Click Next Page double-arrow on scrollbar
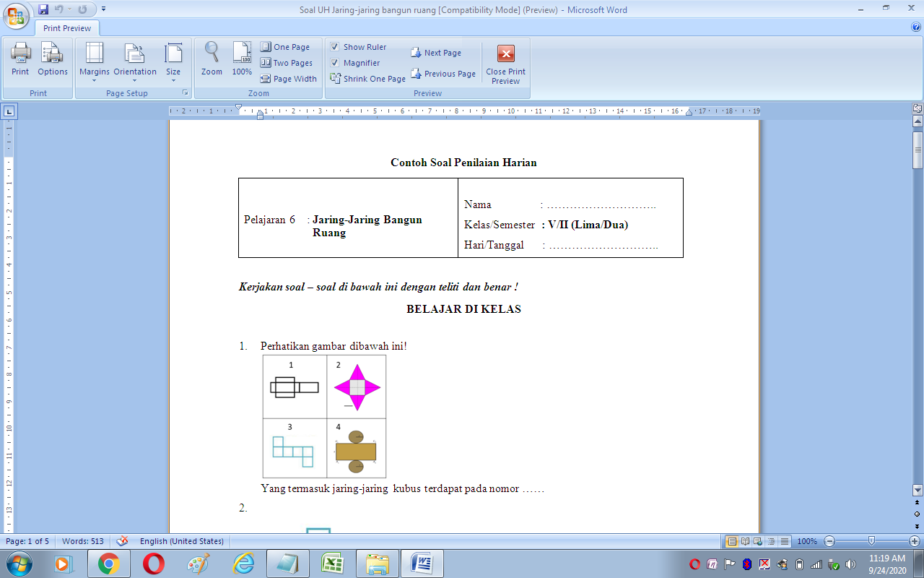This screenshot has height=578, width=924. (x=918, y=526)
